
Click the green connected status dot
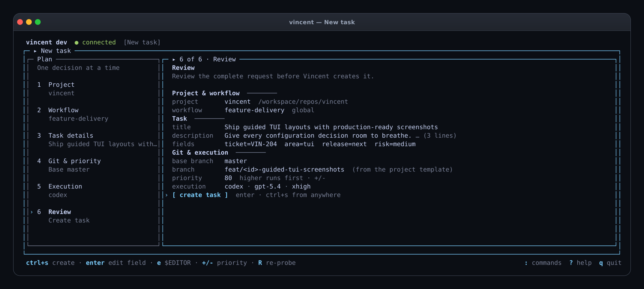[x=77, y=43]
